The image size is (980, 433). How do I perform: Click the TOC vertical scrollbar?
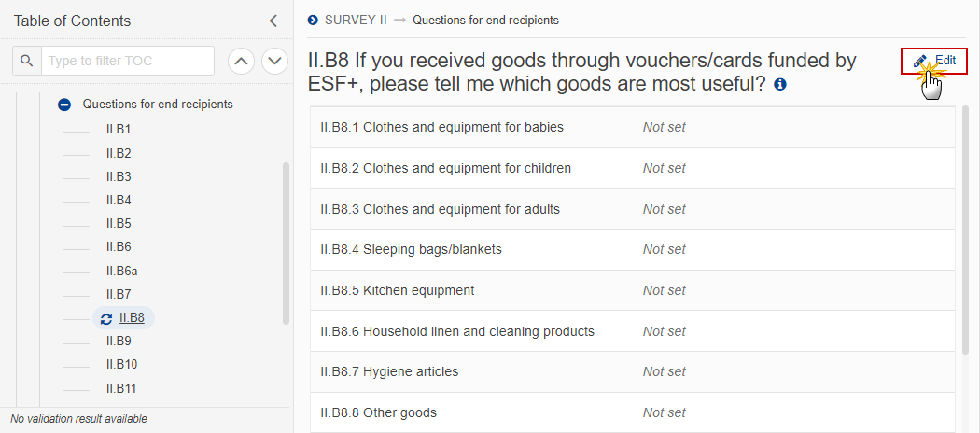(x=287, y=244)
